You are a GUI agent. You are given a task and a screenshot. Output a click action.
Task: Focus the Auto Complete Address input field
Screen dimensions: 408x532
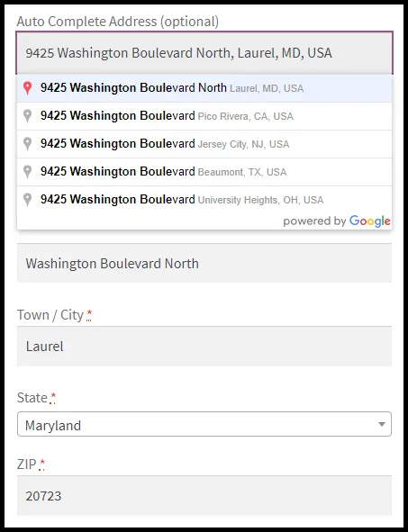point(204,53)
